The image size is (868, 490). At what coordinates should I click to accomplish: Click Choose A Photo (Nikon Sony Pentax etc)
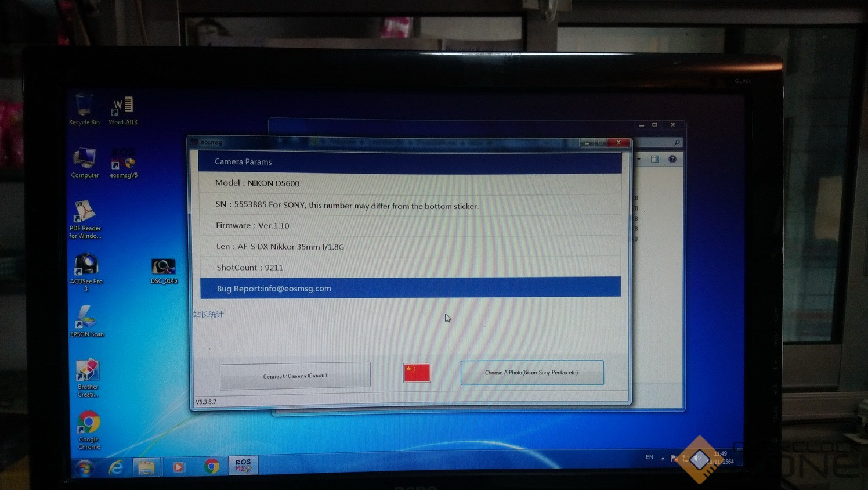[x=532, y=373]
